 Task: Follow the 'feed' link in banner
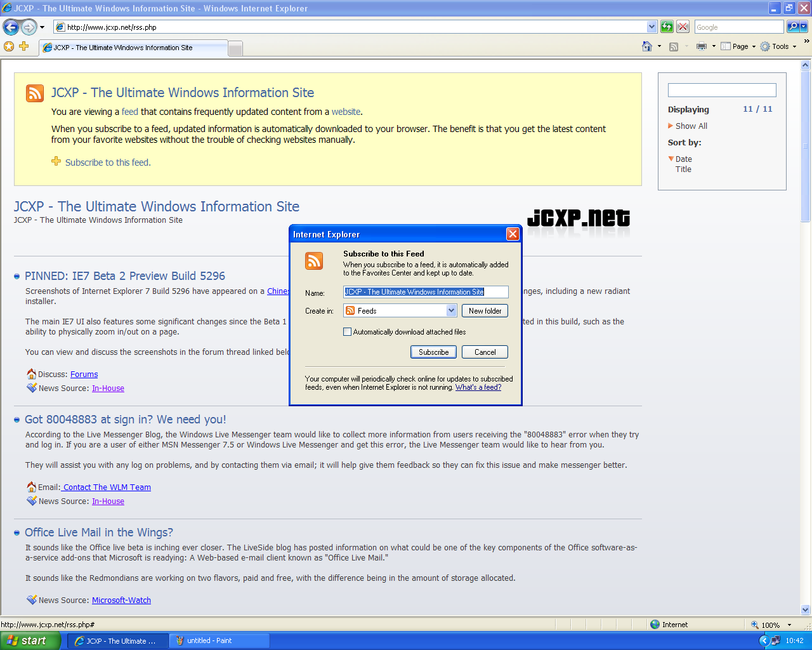129,112
